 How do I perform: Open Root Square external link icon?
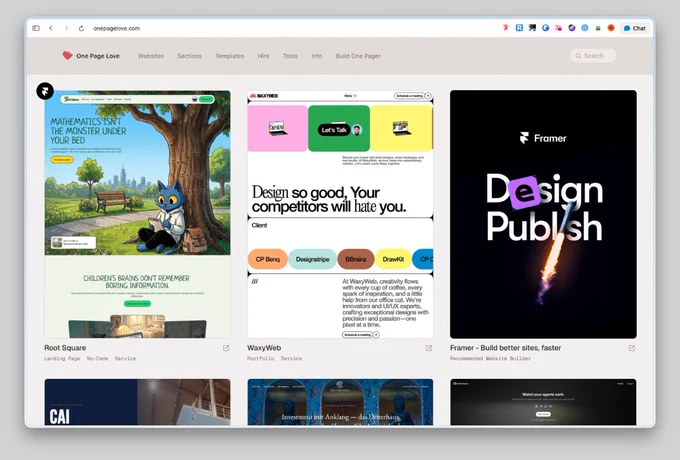[x=226, y=348]
